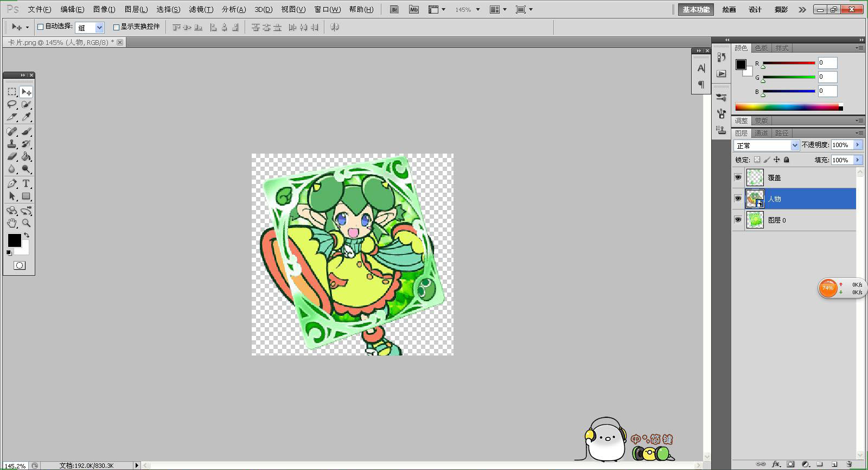868x470 pixels.
Task: Select the Crop tool
Action: click(x=12, y=117)
